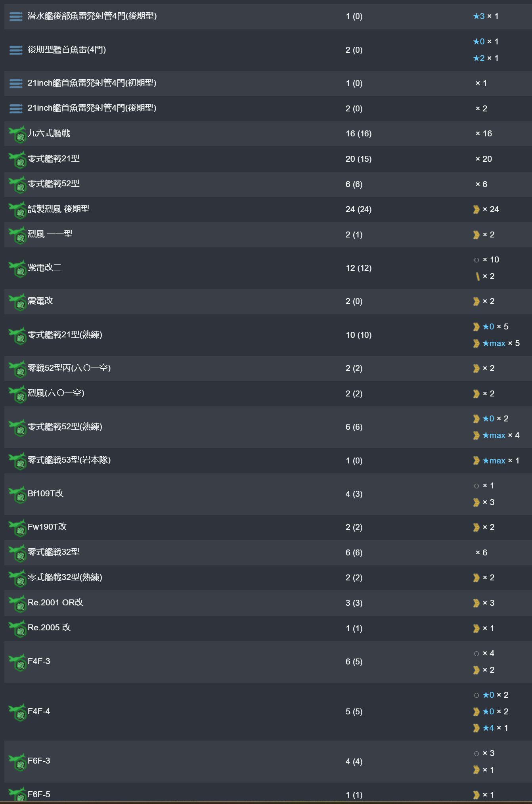
Task: Click the torpedo icon beside 潜水艦後部魚雷発射管4門(後期型)
Action: coord(16,17)
